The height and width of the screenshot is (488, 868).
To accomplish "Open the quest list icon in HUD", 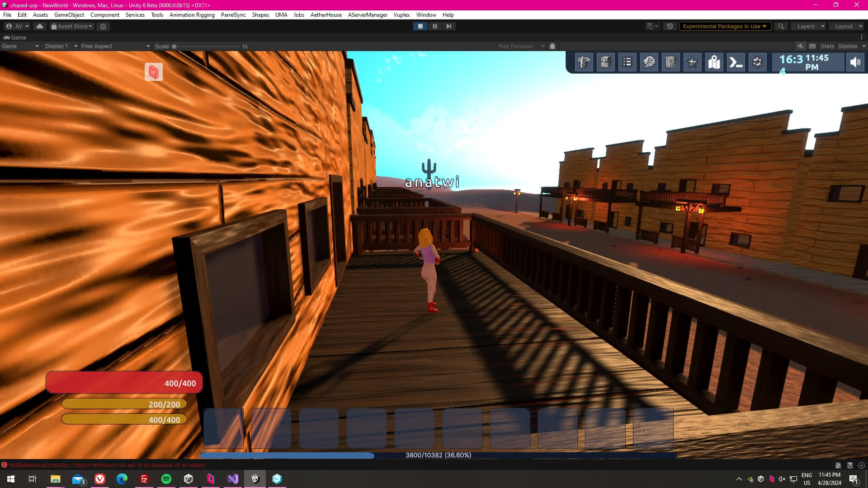I will click(627, 62).
